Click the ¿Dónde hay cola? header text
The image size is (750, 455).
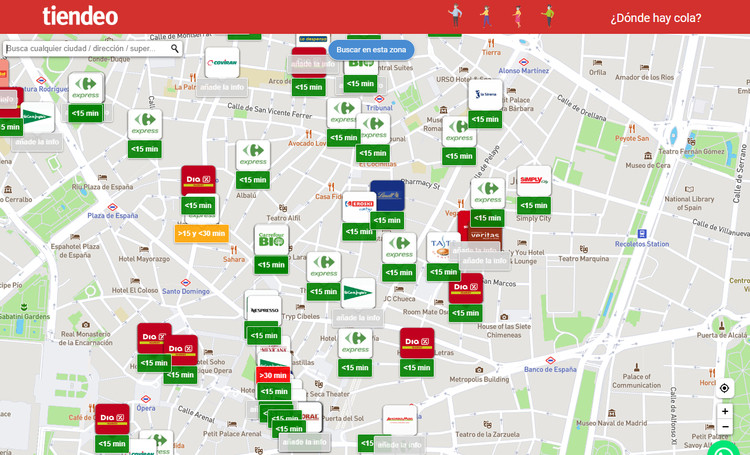click(x=656, y=18)
